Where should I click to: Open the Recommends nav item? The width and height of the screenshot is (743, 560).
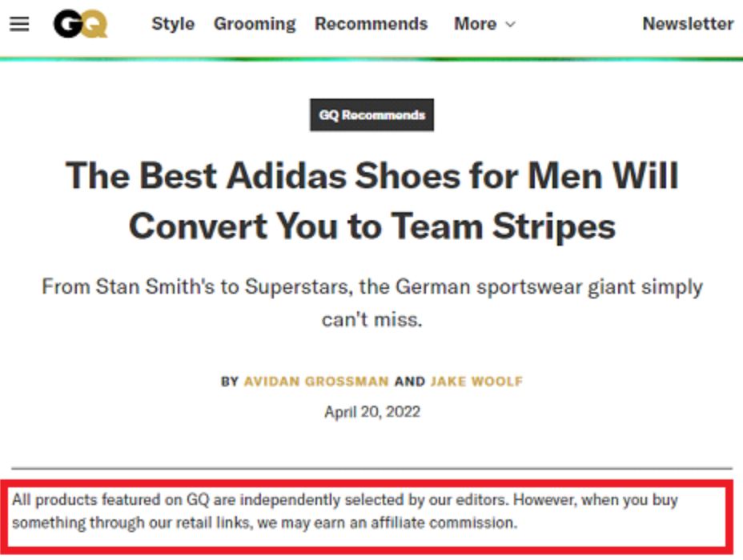[371, 24]
